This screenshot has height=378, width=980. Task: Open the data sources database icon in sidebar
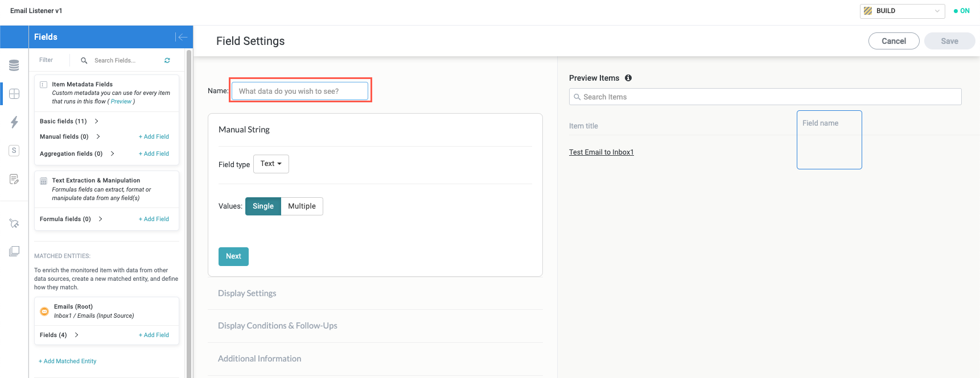pos(14,65)
